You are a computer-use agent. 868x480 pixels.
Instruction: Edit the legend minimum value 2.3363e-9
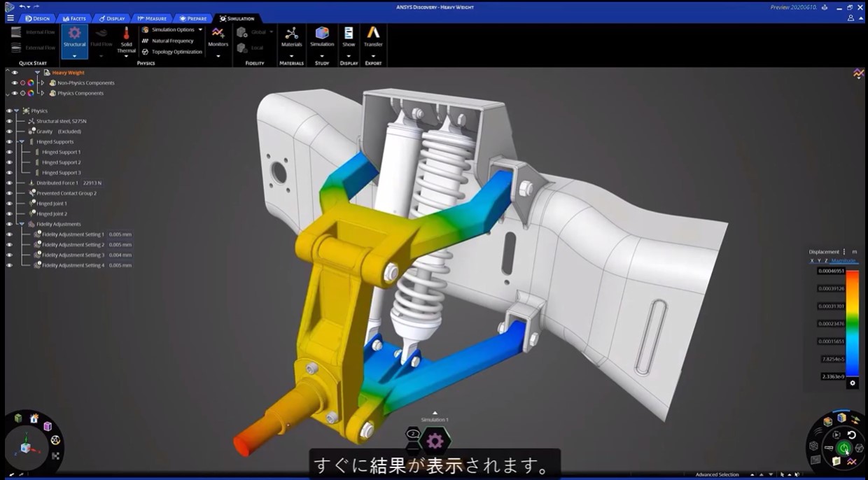coord(832,376)
